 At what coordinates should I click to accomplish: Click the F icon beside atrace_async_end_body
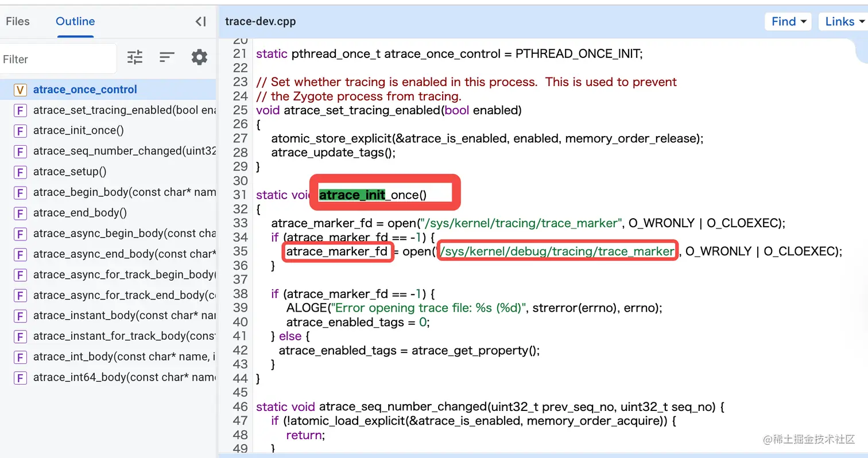pyautogui.click(x=20, y=254)
